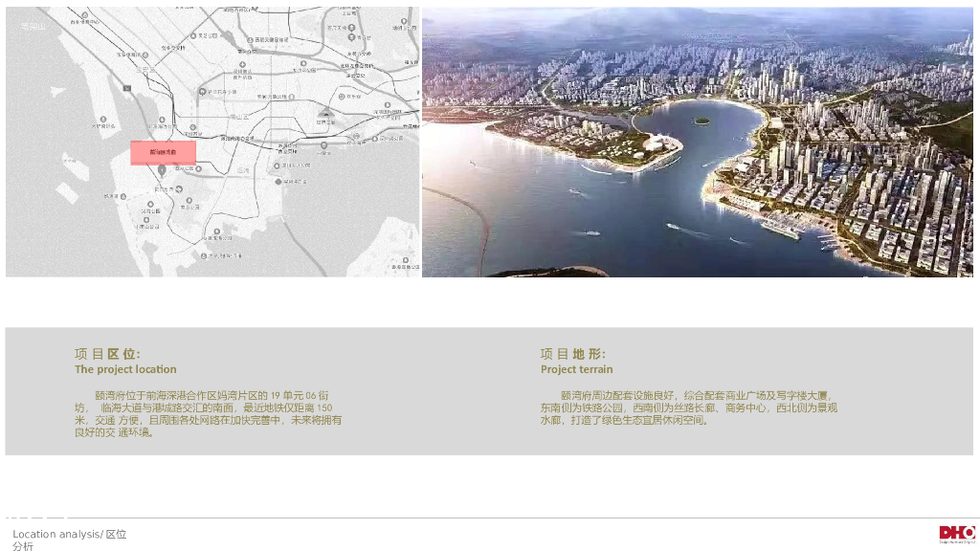Select the red highlighted project box on the map
This screenshot has width=980, height=551.
click(163, 152)
